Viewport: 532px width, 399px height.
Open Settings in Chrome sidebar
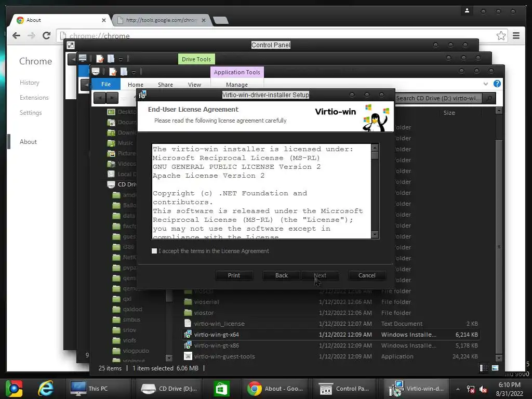[x=31, y=113]
